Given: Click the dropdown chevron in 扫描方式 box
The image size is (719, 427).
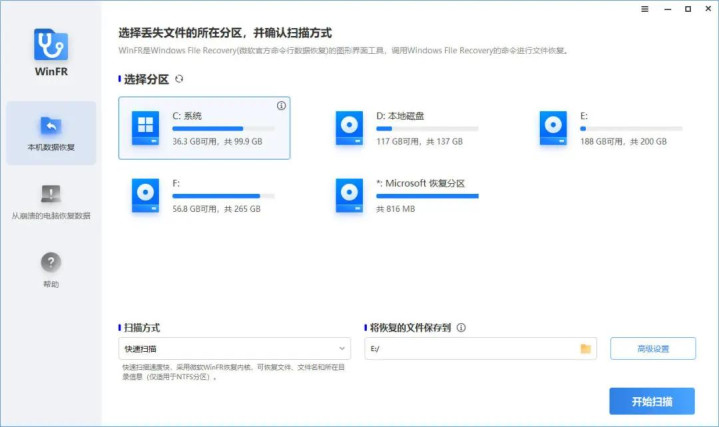Looking at the screenshot, I should click(342, 349).
